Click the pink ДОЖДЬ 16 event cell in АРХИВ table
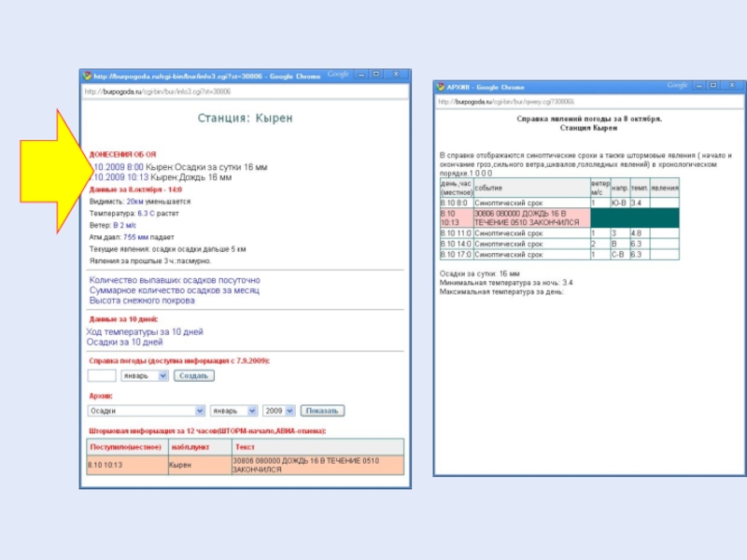The height and width of the screenshot is (560, 747). click(x=531, y=218)
